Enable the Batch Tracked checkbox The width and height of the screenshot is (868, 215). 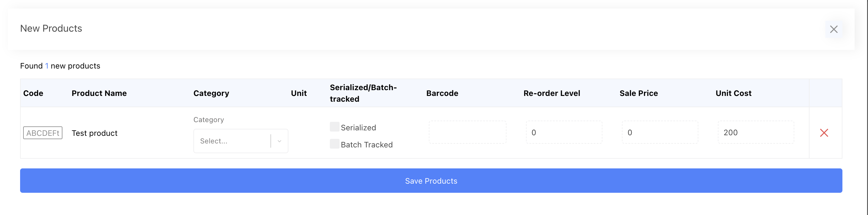[334, 144]
